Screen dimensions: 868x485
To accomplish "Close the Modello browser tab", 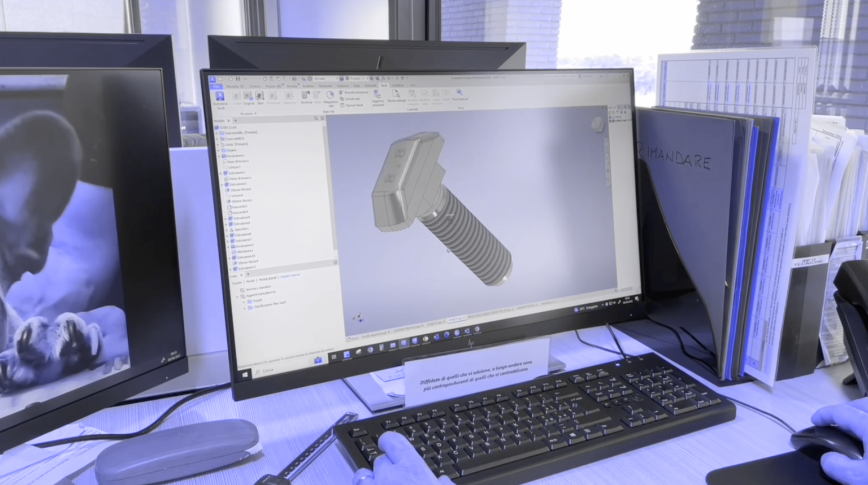I will point(228,121).
